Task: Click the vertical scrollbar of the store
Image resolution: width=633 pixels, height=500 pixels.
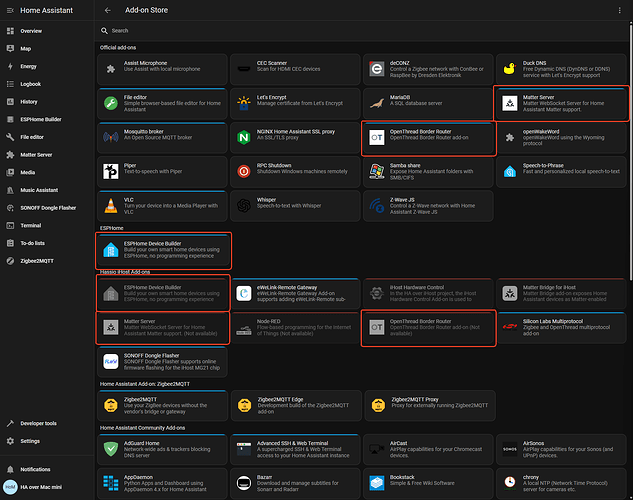Action: 631,151
